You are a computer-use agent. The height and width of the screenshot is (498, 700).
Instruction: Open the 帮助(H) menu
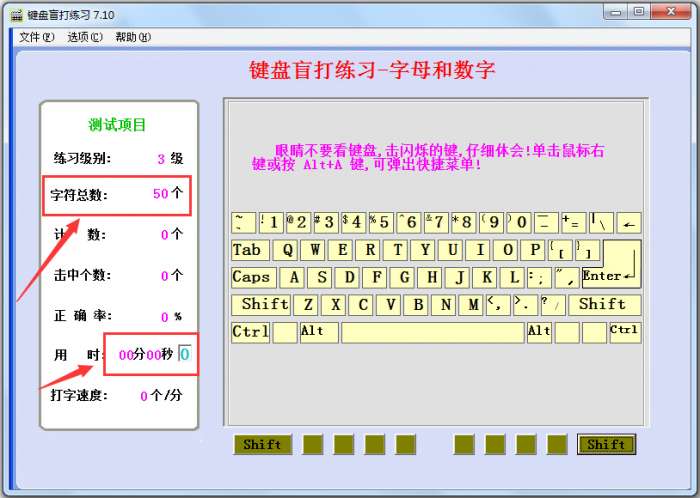pos(133,37)
